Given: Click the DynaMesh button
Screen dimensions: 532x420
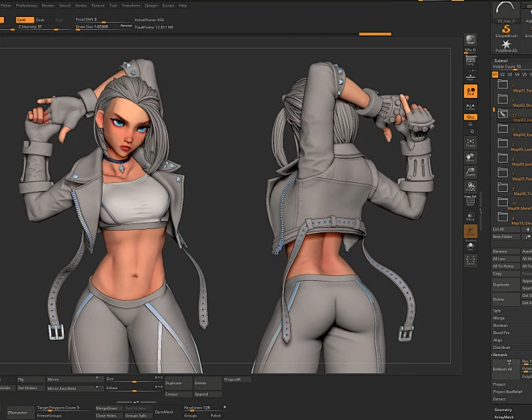Looking at the screenshot, I should click(164, 412).
